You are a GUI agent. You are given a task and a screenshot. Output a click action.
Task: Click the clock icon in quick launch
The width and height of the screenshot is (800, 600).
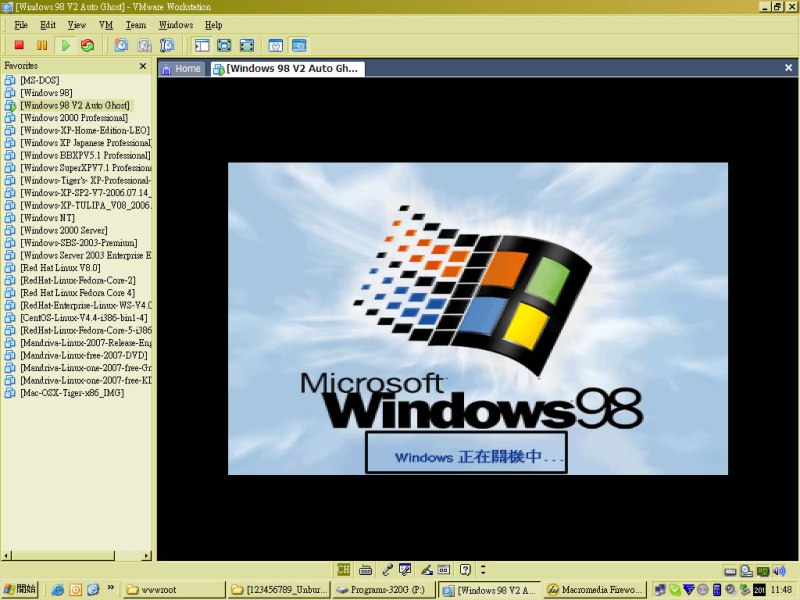pos(76,590)
